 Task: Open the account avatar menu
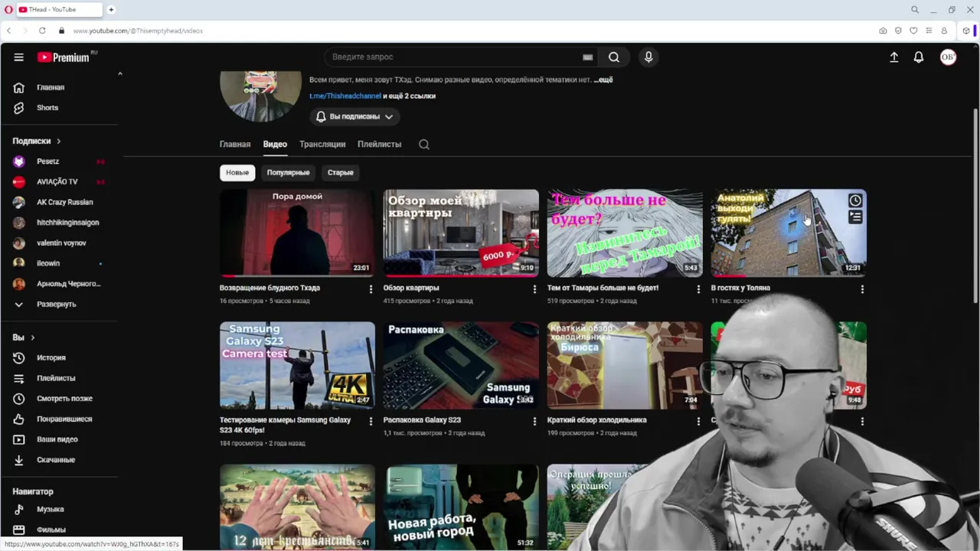click(x=948, y=57)
